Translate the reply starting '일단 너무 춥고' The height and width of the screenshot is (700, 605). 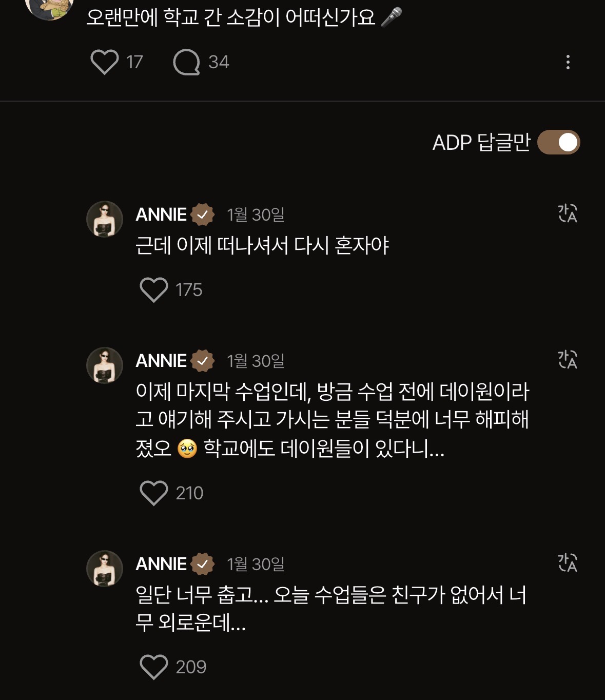point(568,563)
